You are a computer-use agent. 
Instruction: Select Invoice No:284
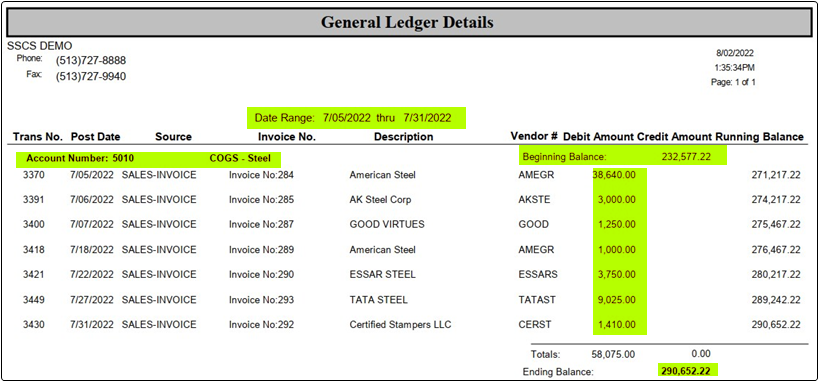point(261,175)
